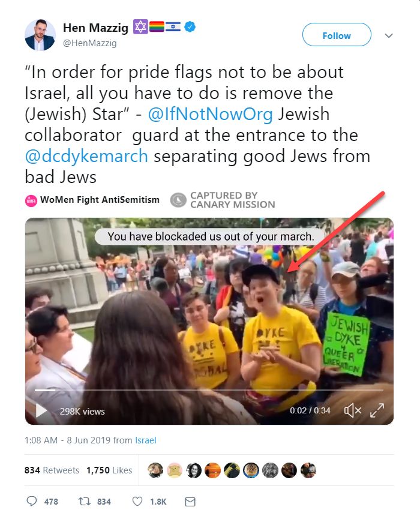Open Hen Mazzig's profile picture
This screenshot has height=522, width=420.
[x=40, y=35]
